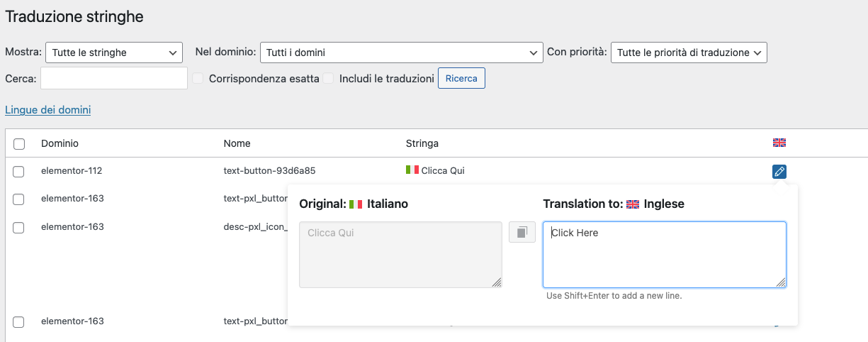Expand the Tutti i domini dropdown
Viewport: 868px width, 342px height.
click(401, 53)
